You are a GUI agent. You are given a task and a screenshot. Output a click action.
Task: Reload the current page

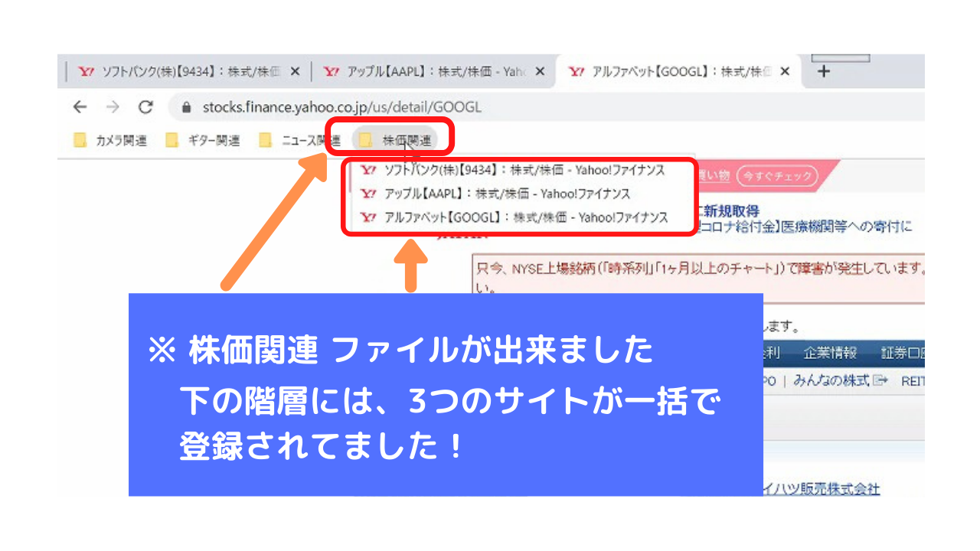tap(145, 107)
